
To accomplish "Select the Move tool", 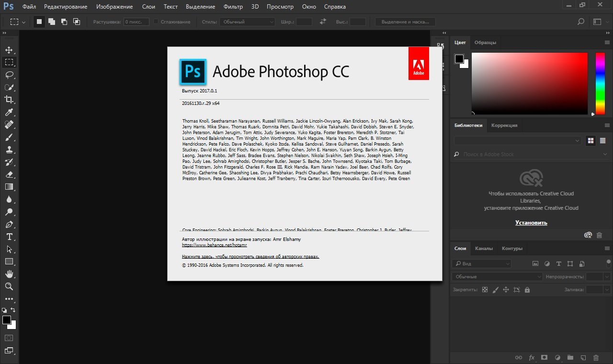I will [x=9, y=50].
